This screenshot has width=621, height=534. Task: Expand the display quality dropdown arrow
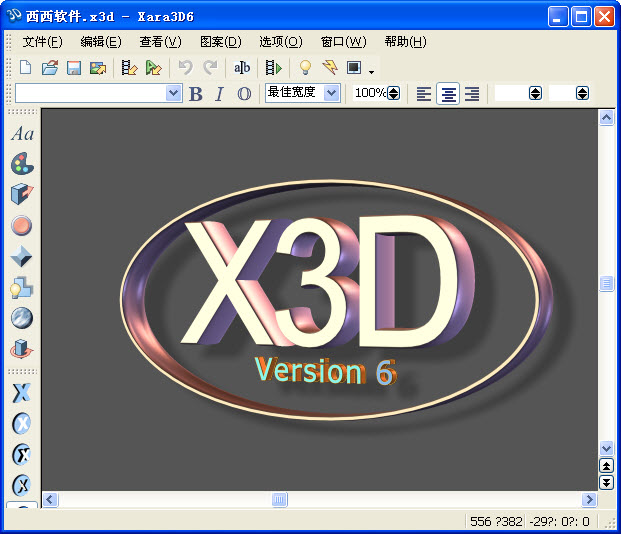[x=372, y=71]
